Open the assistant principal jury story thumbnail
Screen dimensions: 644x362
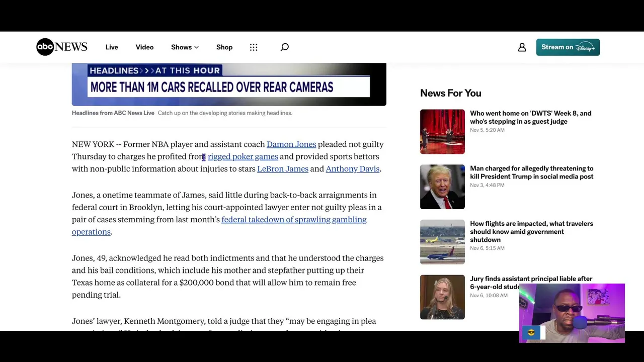(x=442, y=297)
